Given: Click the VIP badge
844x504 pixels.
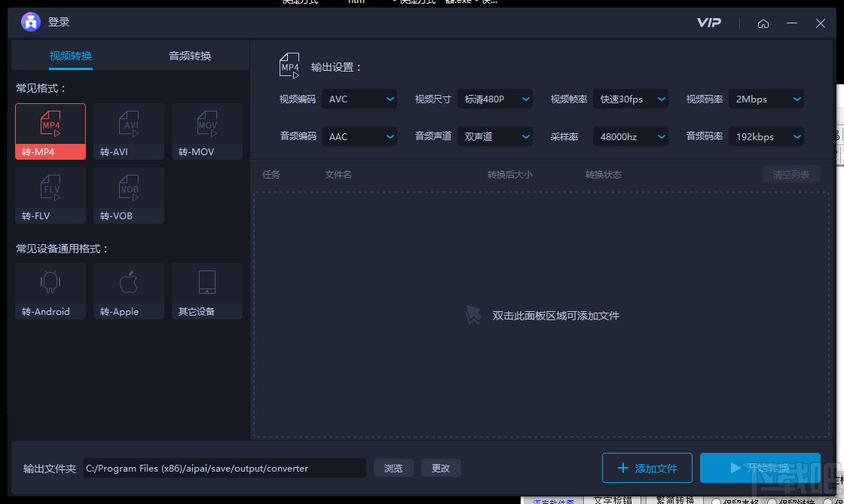Looking at the screenshot, I should click(x=709, y=23).
